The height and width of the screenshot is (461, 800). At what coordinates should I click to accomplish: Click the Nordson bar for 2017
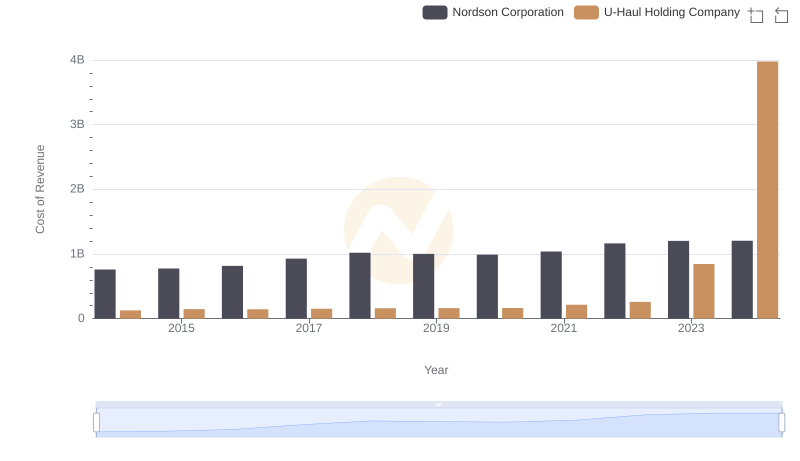(296, 288)
